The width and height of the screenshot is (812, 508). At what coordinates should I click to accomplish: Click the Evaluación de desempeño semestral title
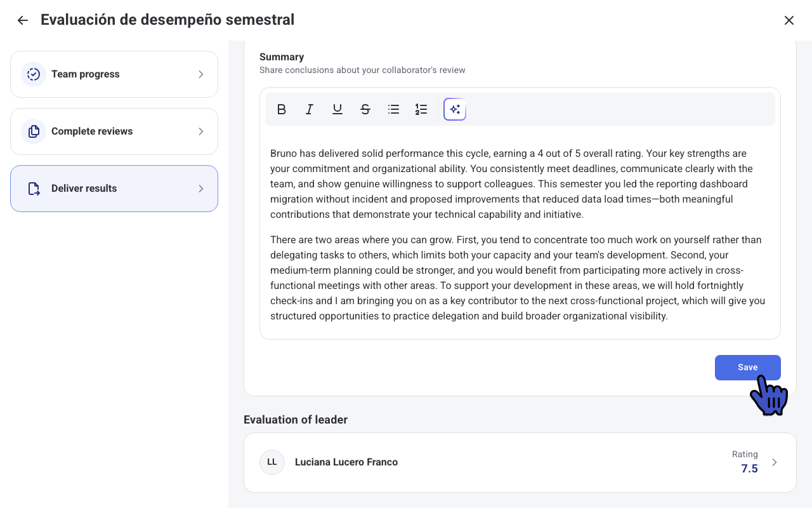pos(167,20)
